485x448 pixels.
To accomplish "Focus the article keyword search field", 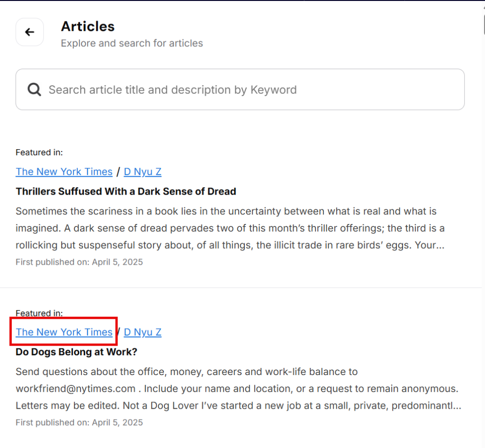I will click(240, 90).
